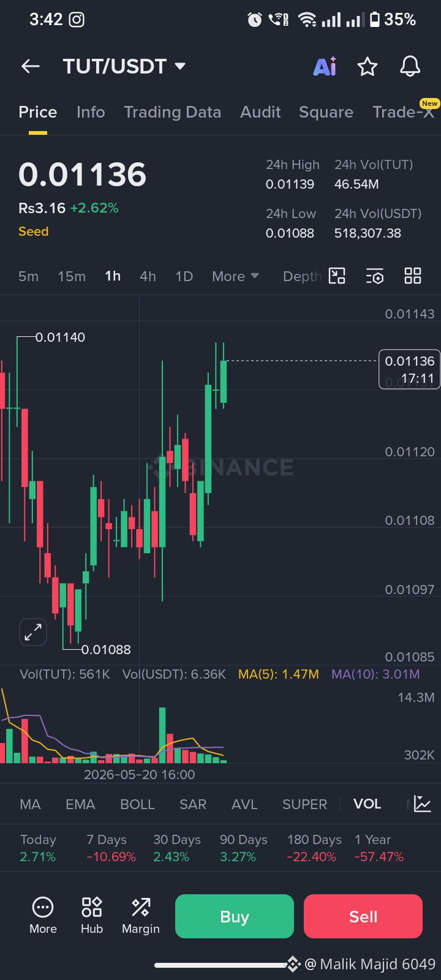
Task: Open the Hub icon
Action: pos(92,916)
